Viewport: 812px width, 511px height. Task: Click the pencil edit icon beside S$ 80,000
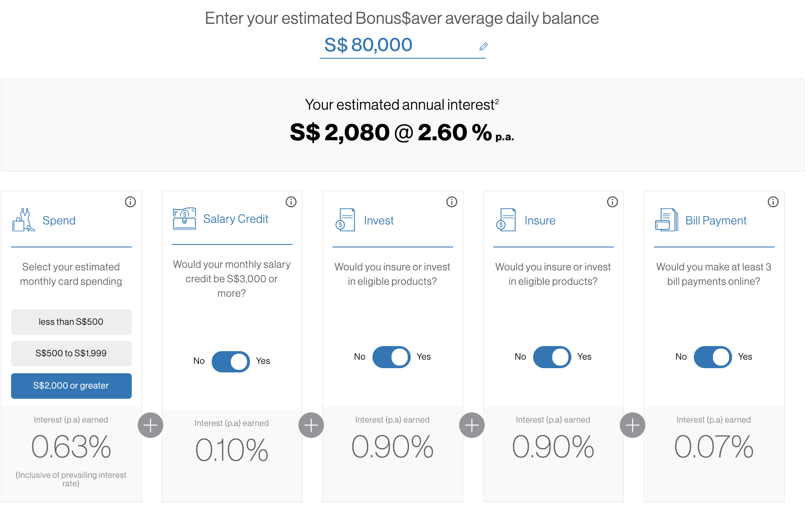(483, 46)
